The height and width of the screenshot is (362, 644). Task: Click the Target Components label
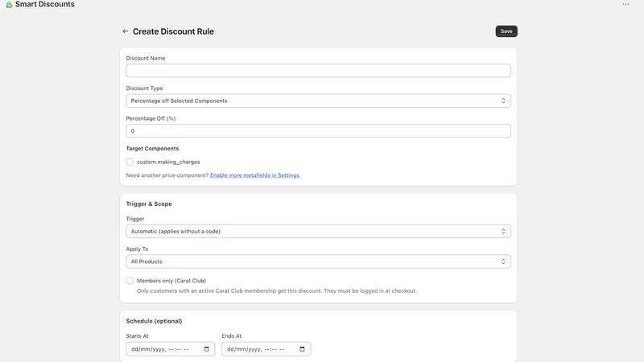tap(152, 149)
